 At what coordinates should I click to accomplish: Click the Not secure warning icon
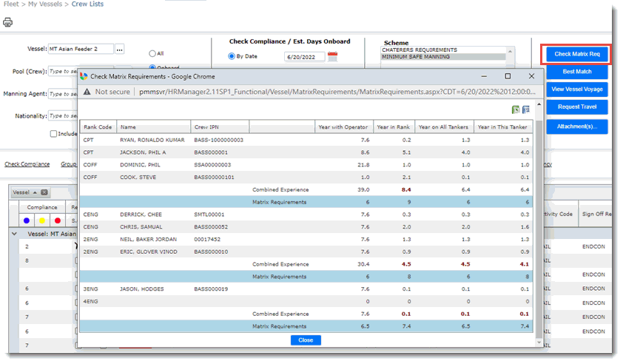pos(87,92)
